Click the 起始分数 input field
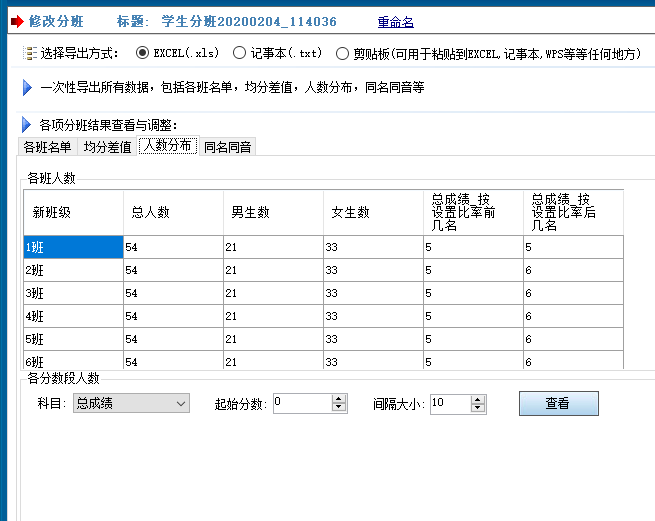Screen dimensions: 655x521 click(x=300, y=403)
